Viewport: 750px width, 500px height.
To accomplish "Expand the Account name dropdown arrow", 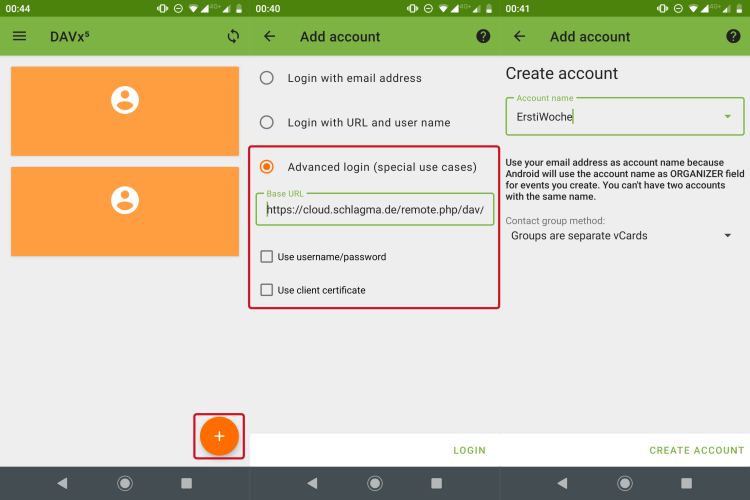I will pyautogui.click(x=728, y=116).
